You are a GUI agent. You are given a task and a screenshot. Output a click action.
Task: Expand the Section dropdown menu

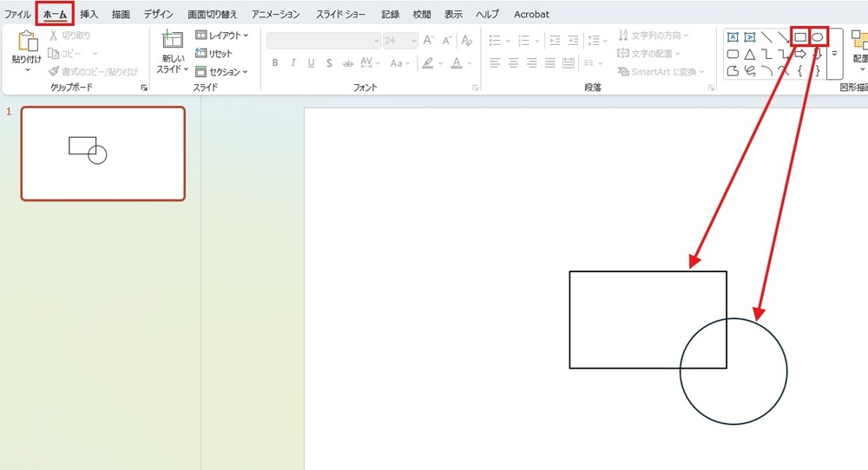(221, 72)
